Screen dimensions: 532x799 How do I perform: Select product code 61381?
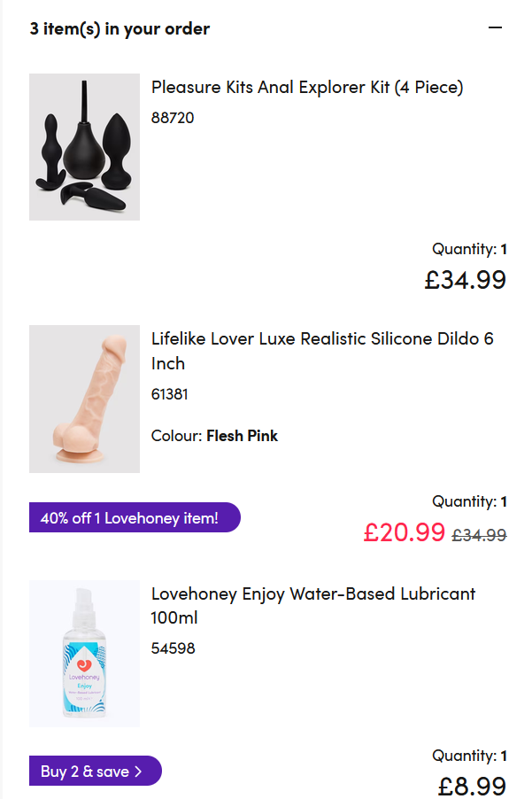[x=170, y=394]
